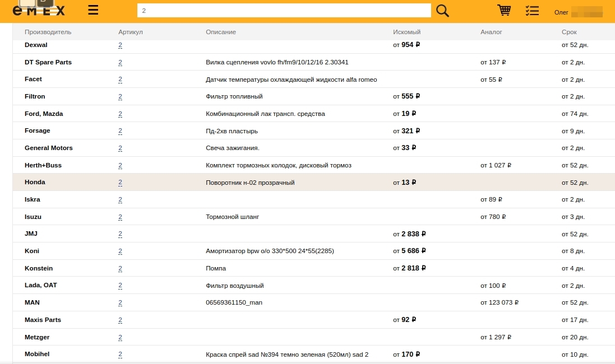
Task: Open article 2 link for Facet
Action: click(x=120, y=80)
